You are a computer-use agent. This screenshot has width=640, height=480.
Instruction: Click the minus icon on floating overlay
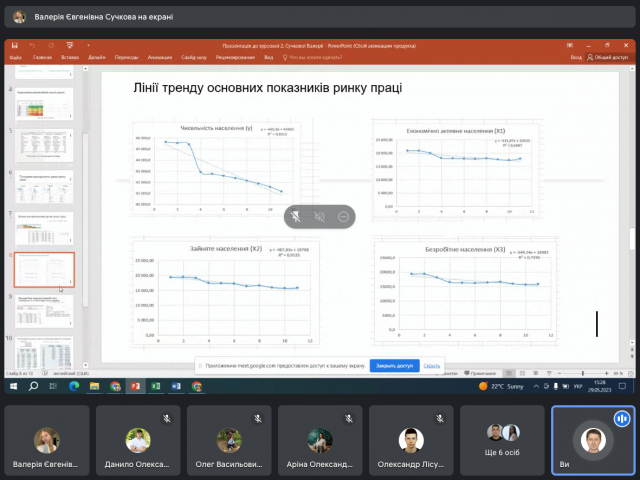point(343,216)
